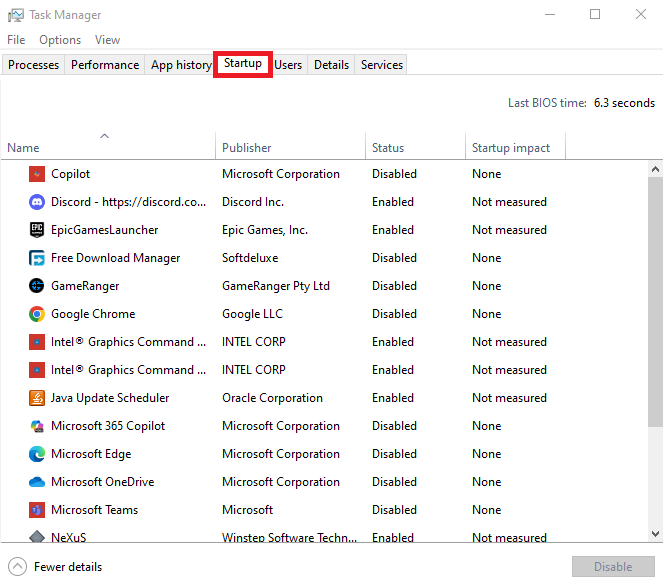Select the Microsoft Edge icon
The image size is (663, 588).
37,454
